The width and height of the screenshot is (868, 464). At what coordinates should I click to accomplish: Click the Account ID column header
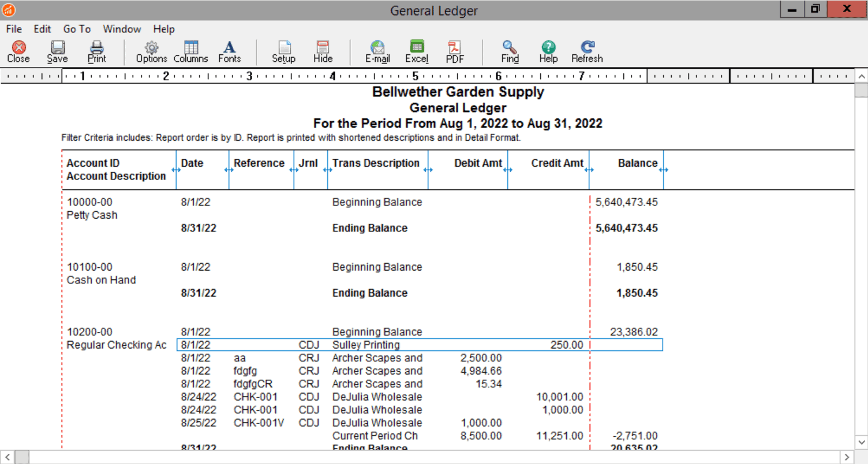click(x=93, y=163)
